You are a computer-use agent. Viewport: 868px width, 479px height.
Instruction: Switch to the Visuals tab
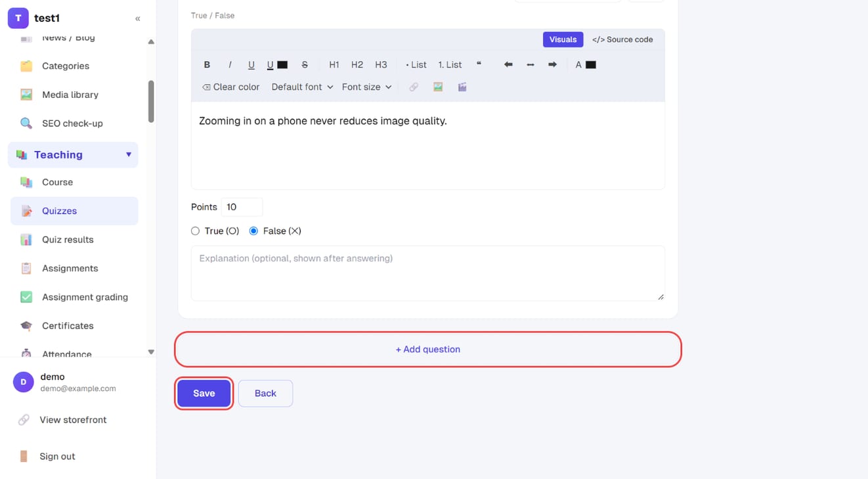(x=563, y=39)
